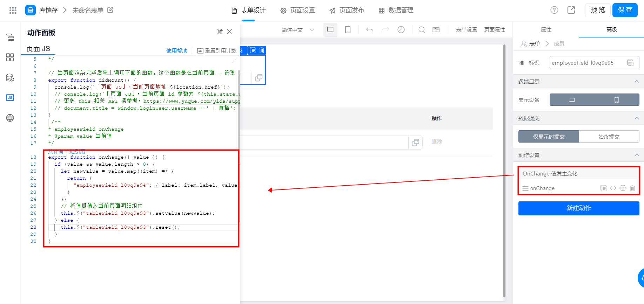Open the history clock icon

coord(401,30)
